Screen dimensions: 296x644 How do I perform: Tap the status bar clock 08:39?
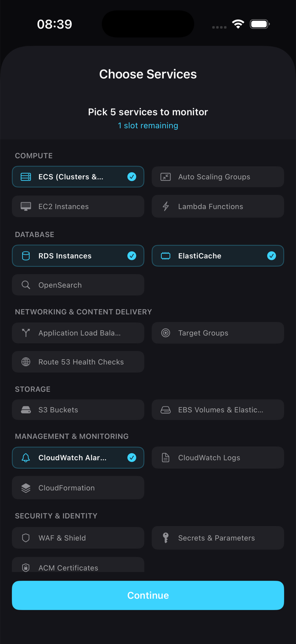[x=55, y=24]
